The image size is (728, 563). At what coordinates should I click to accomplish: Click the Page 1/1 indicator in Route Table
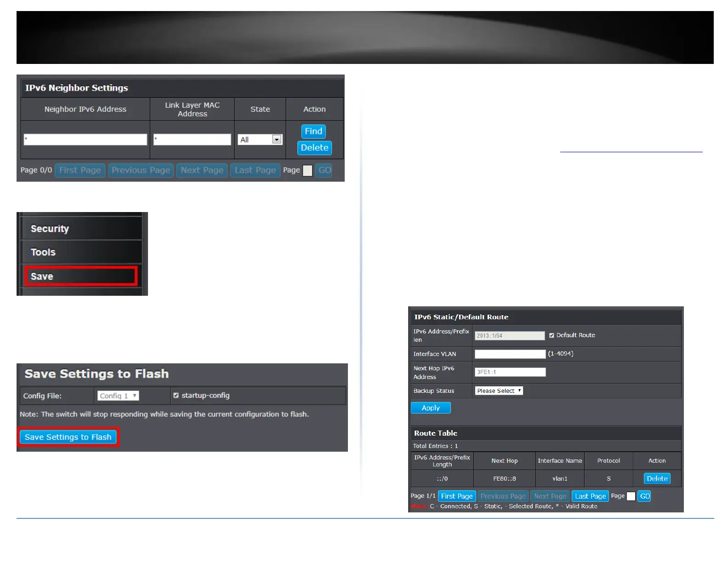point(423,496)
